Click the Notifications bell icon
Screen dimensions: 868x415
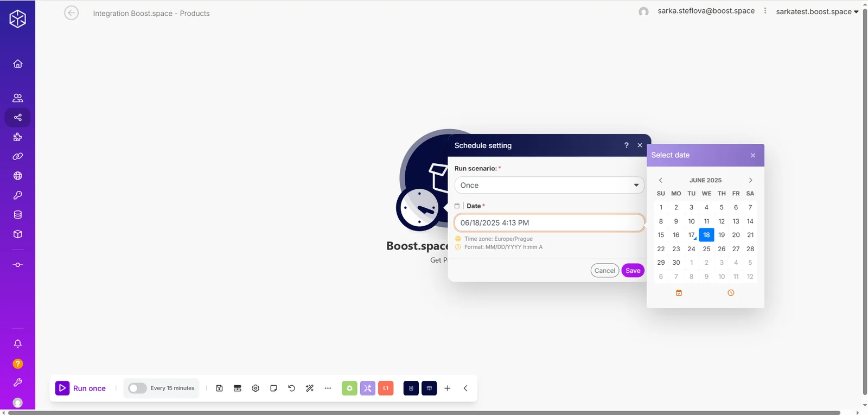pos(18,344)
